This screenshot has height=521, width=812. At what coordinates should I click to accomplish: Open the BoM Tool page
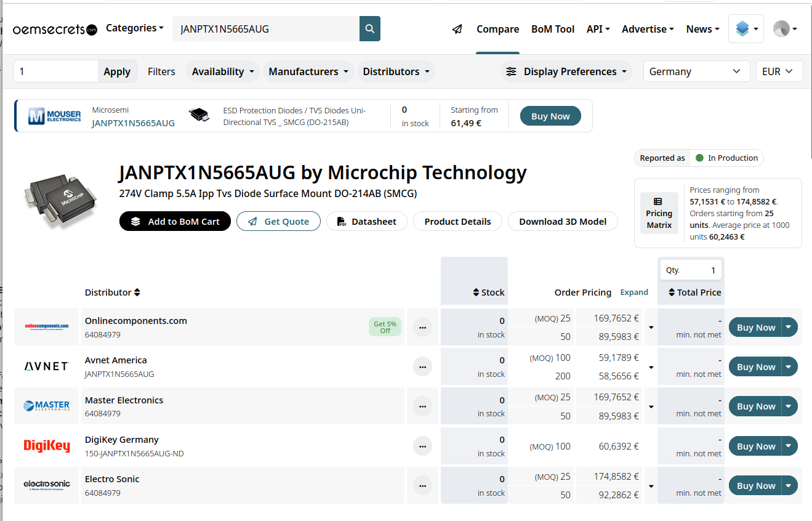tap(553, 29)
